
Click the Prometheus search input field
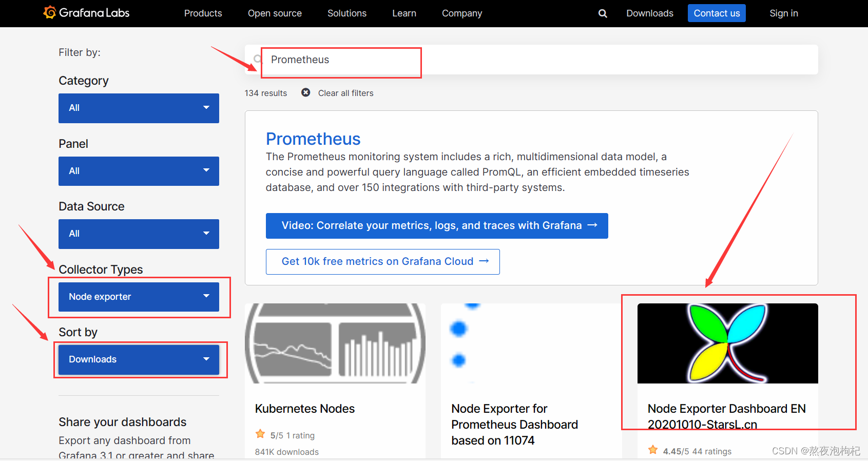[x=531, y=60]
